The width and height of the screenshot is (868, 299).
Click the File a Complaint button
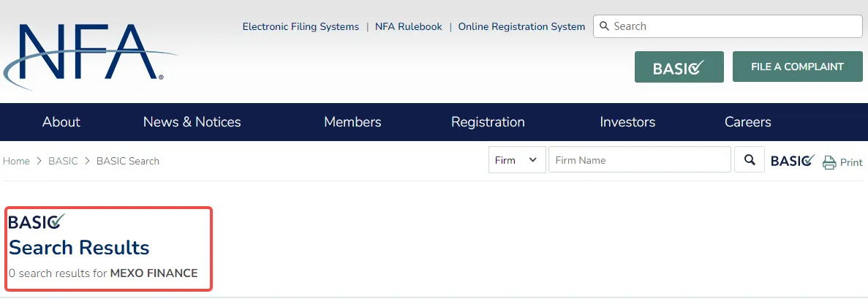click(x=798, y=67)
